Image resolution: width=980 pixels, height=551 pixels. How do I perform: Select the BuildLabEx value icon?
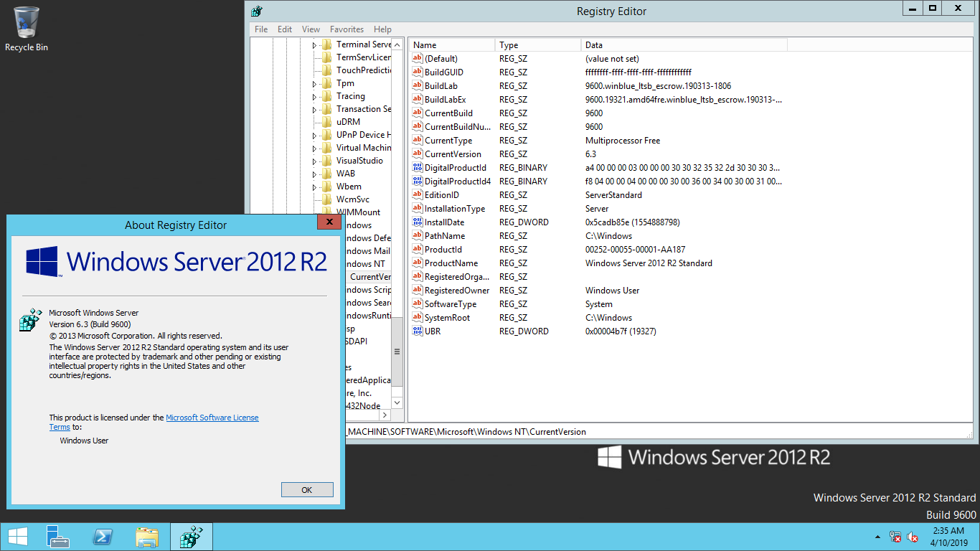(x=418, y=100)
